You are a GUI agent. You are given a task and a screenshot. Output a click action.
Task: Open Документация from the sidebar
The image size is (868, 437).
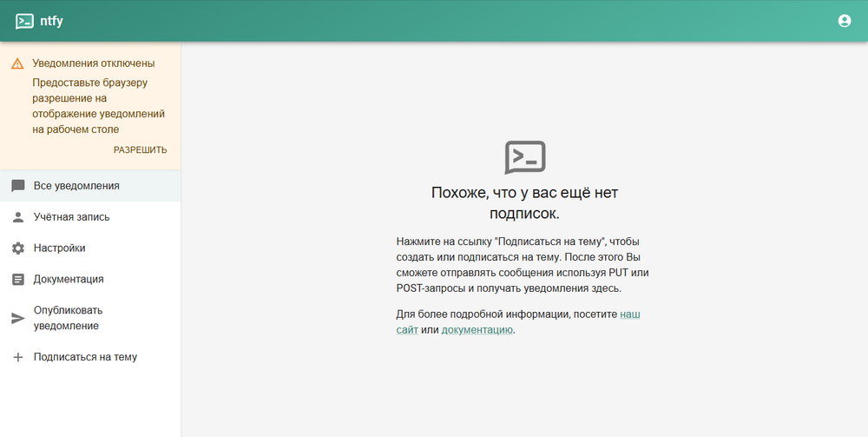[x=69, y=279]
